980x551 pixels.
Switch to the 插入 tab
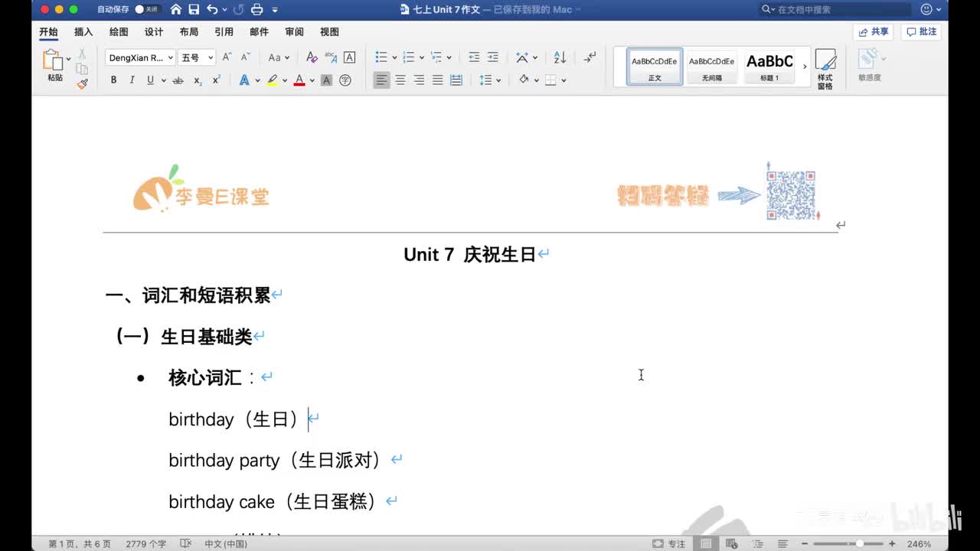click(83, 32)
